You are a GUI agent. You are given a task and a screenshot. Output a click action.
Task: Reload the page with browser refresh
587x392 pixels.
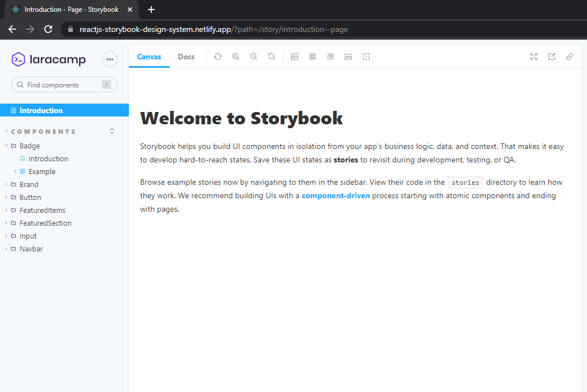pos(48,29)
